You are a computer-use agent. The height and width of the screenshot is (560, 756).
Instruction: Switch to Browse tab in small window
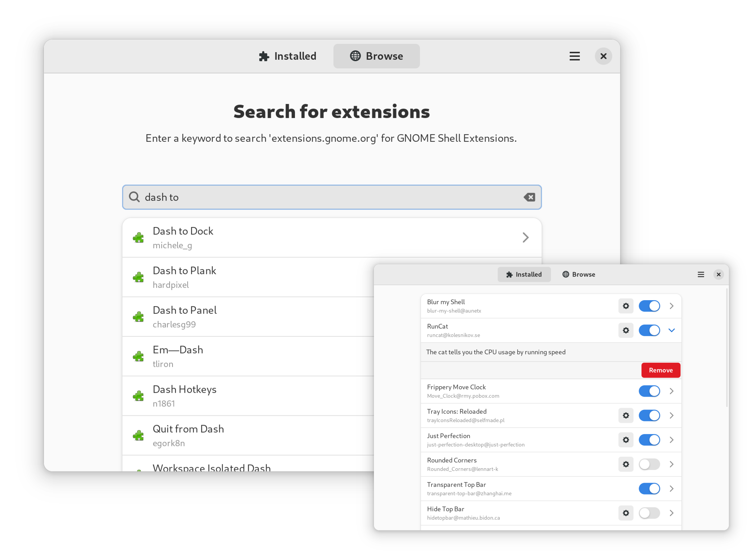[x=579, y=275]
